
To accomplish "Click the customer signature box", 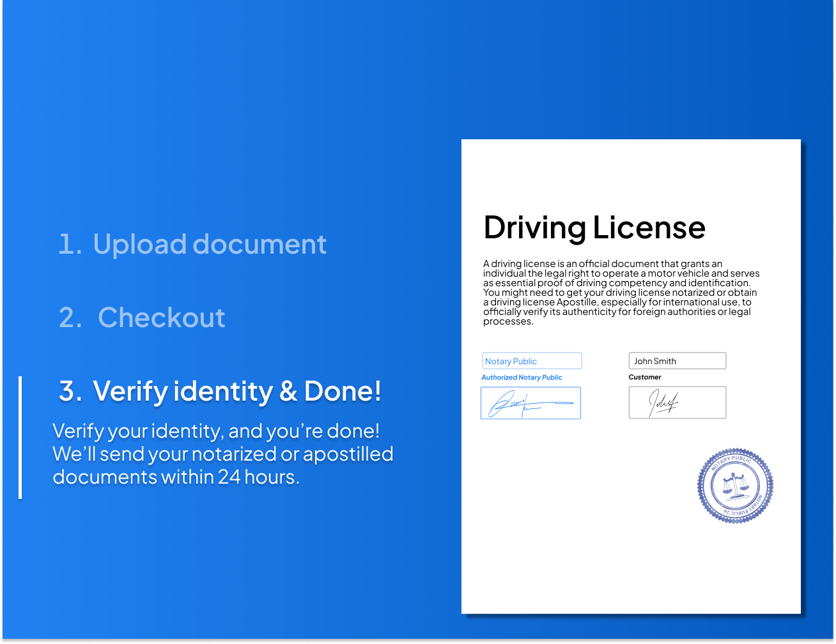I will (x=677, y=402).
